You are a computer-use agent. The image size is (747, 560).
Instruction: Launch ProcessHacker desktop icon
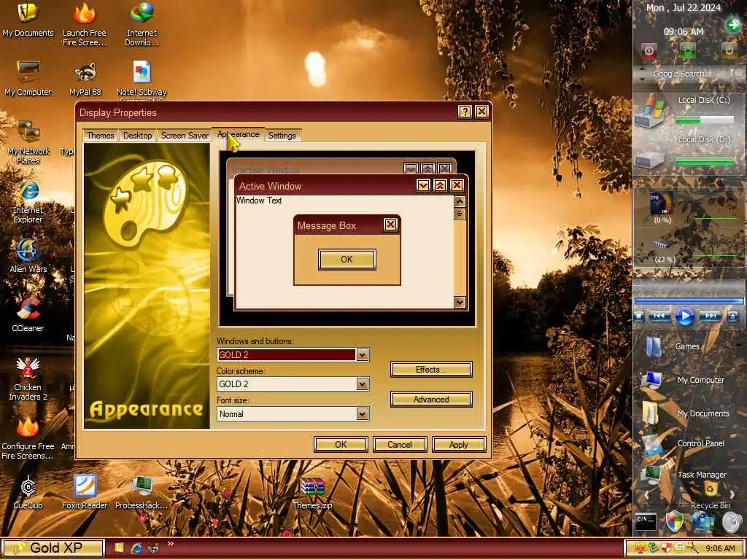pyautogui.click(x=142, y=492)
